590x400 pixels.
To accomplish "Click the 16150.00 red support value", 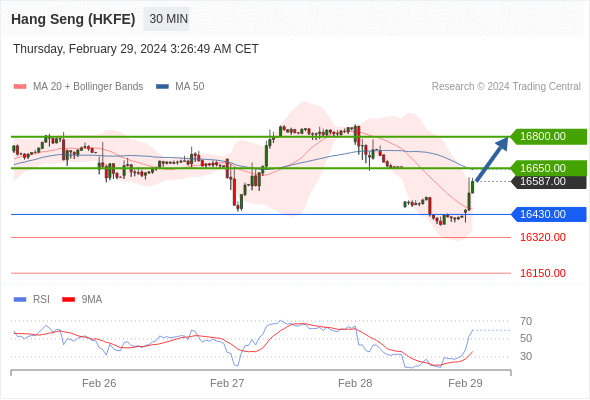I will (x=543, y=273).
